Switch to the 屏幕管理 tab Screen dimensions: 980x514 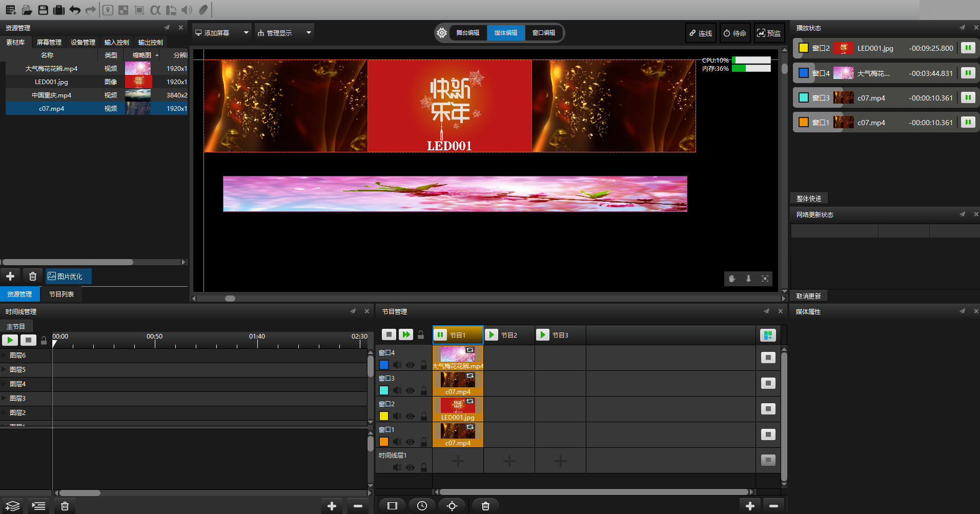49,43
